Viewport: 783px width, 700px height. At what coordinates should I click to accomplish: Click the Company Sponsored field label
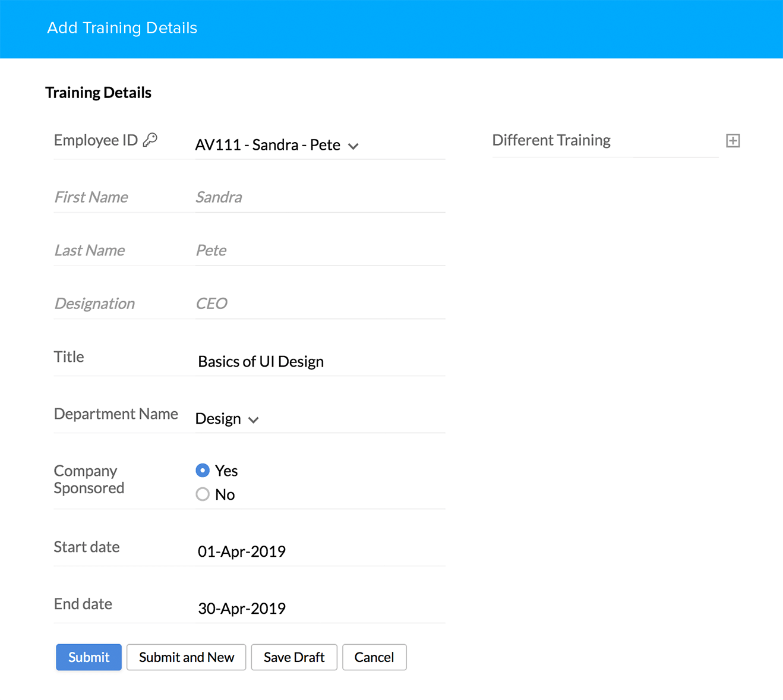[x=89, y=480]
